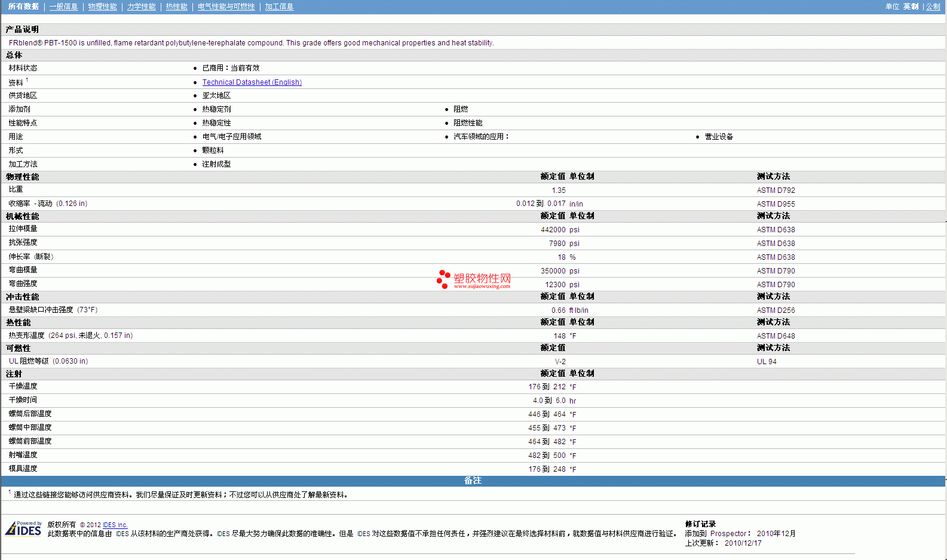Click the 干燥温度 row label
Image resolution: width=947 pixels, height=560 pixels.
click(23, 386)
